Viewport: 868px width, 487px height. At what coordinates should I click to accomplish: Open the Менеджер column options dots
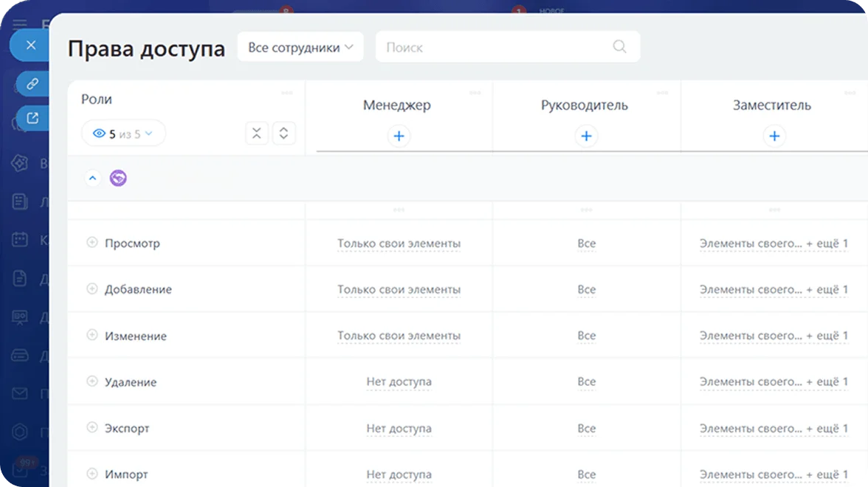475,93
